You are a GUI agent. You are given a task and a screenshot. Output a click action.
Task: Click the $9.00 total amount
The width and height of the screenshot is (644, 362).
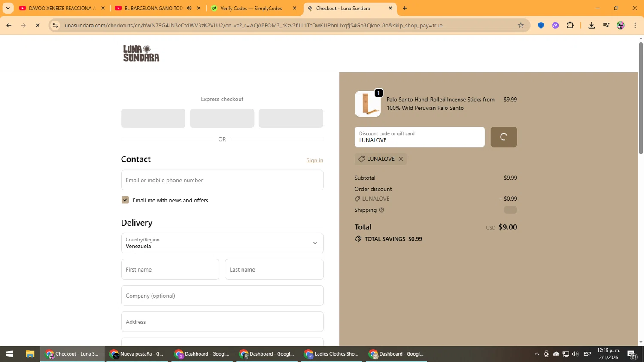point(507,227)
